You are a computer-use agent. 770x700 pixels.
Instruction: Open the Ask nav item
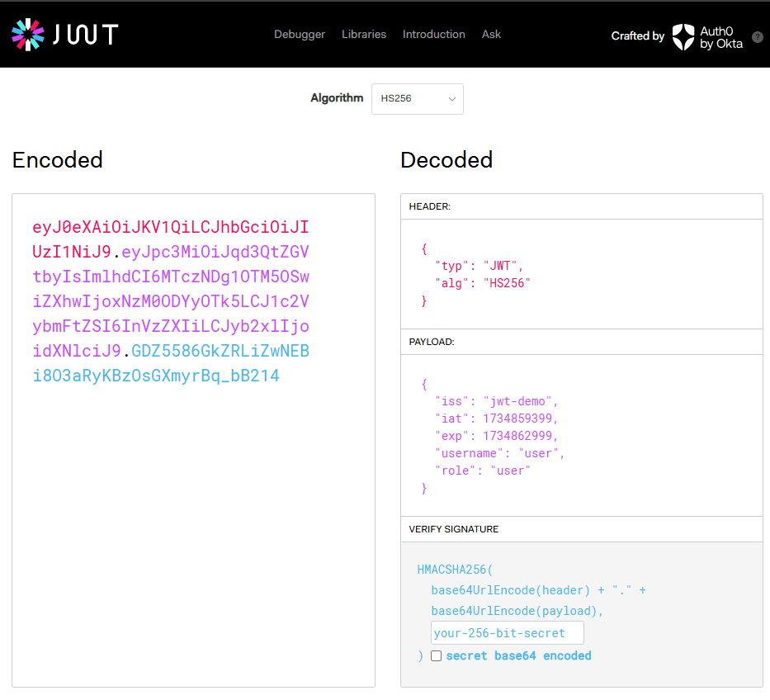491,35
